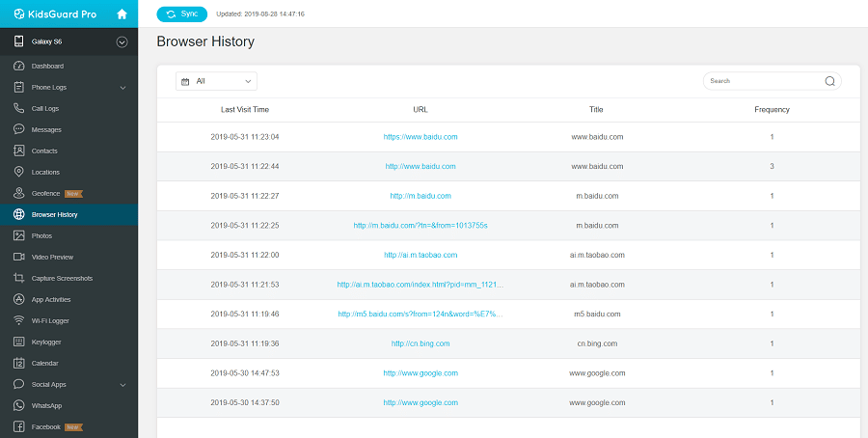Open the All date filter dropdown
The height and width of the screenshot is (438, 868).
coord(216,81)
